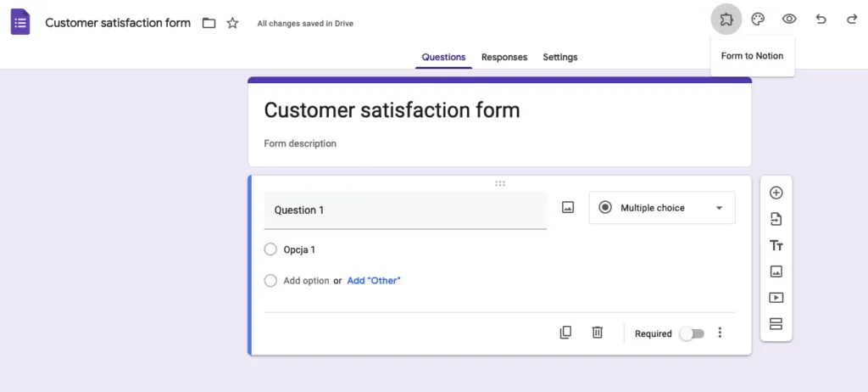Click the undo arrow icon
The height and width of the screenshot is (392, 868).
click(x=821, y=20)
